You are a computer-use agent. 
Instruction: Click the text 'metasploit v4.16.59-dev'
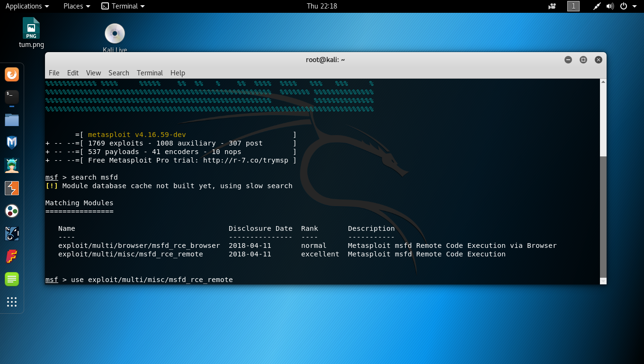(x=137, y=135)
